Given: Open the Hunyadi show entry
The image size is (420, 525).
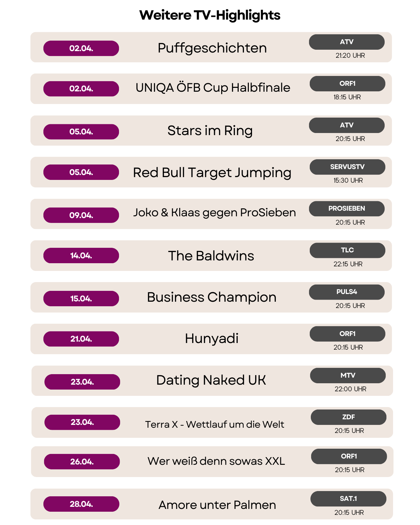Looking at the screenshot, I should pos(212,339).
